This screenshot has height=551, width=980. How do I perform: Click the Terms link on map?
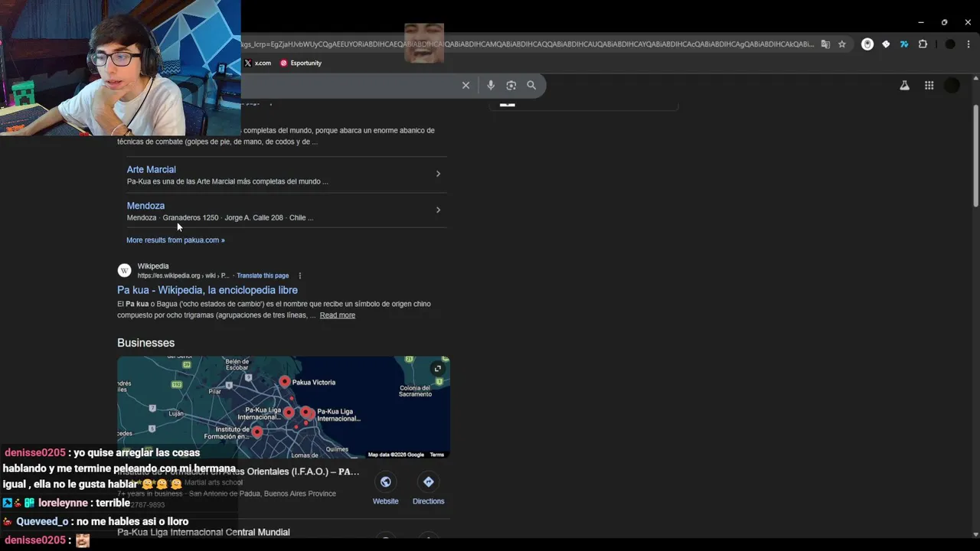pyautogui.click(x=436, y=455)
